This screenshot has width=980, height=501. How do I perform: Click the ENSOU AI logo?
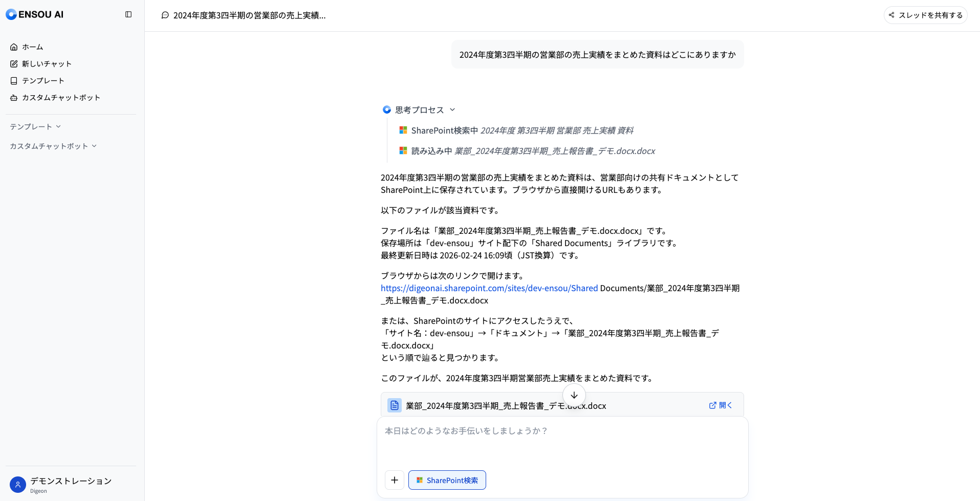(35, 14)
